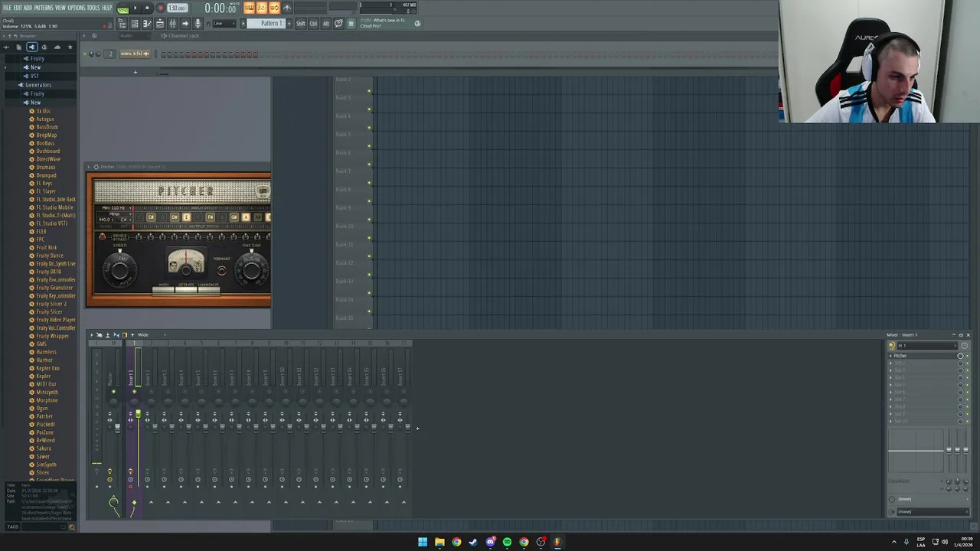Select Harmor generator in browser
The width and height of the screenshot is (980, 551).
pyautogui.click(x=44, y=360)
